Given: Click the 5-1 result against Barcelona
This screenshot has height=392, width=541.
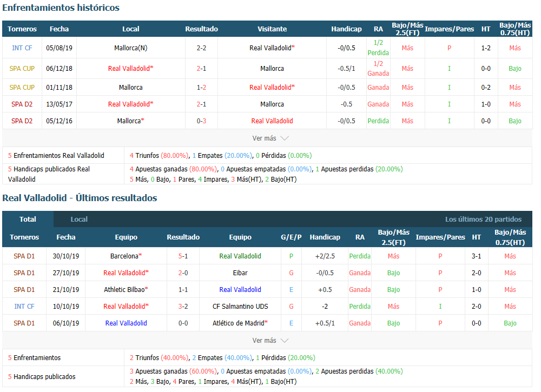Looking at the screenshot, I should (x=183, y=256).
